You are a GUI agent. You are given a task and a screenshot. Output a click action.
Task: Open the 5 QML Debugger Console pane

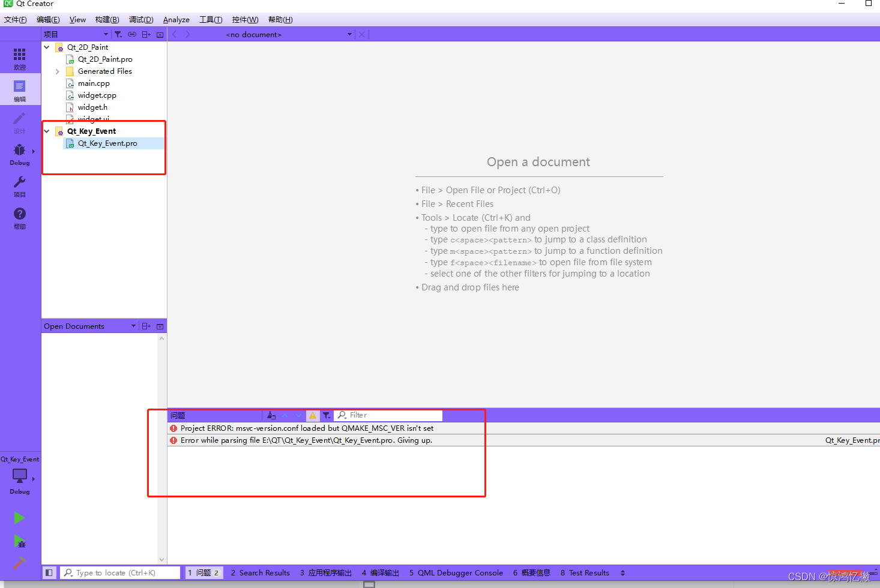pos(456,573)
